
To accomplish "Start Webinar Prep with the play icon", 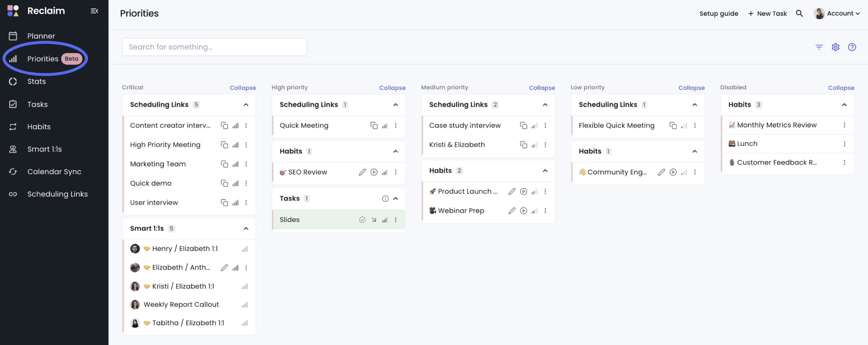I will pos(523,211).
